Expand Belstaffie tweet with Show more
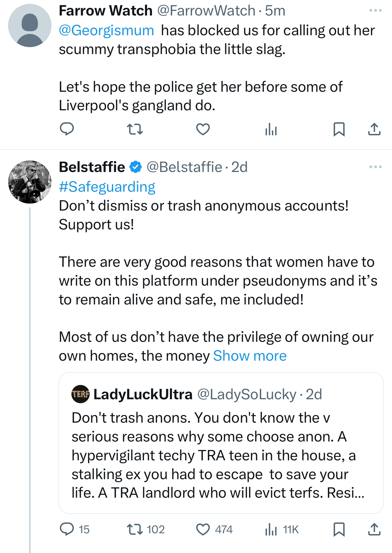 (x=249, y=356)
